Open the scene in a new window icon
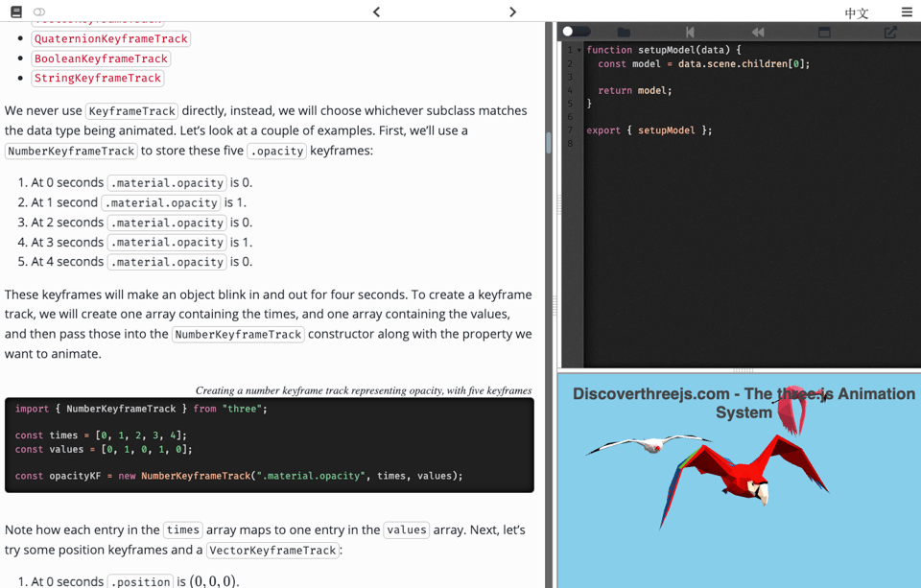This screenshot has height=588, width=921. click(x=890, y=32)
